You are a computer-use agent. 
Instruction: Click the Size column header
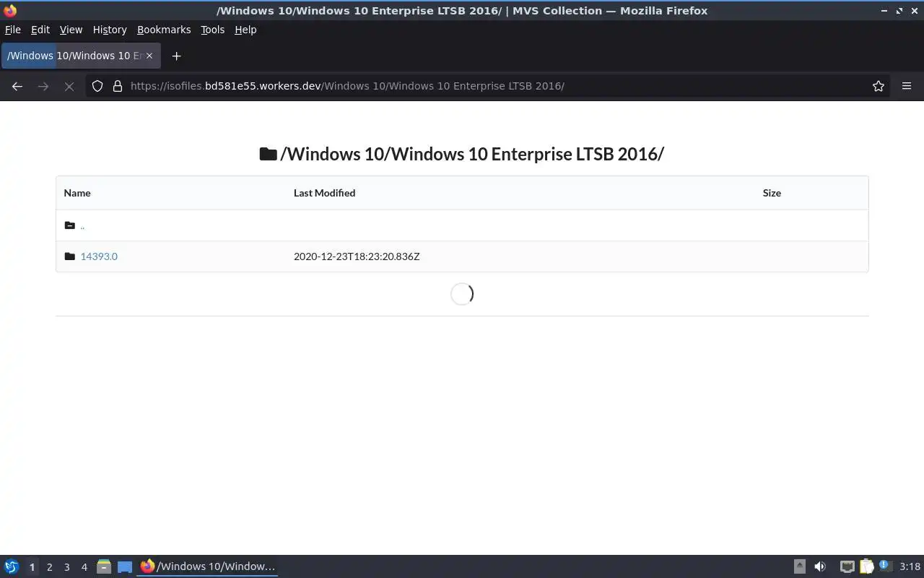pyautogui.click(x=772, y=193)
